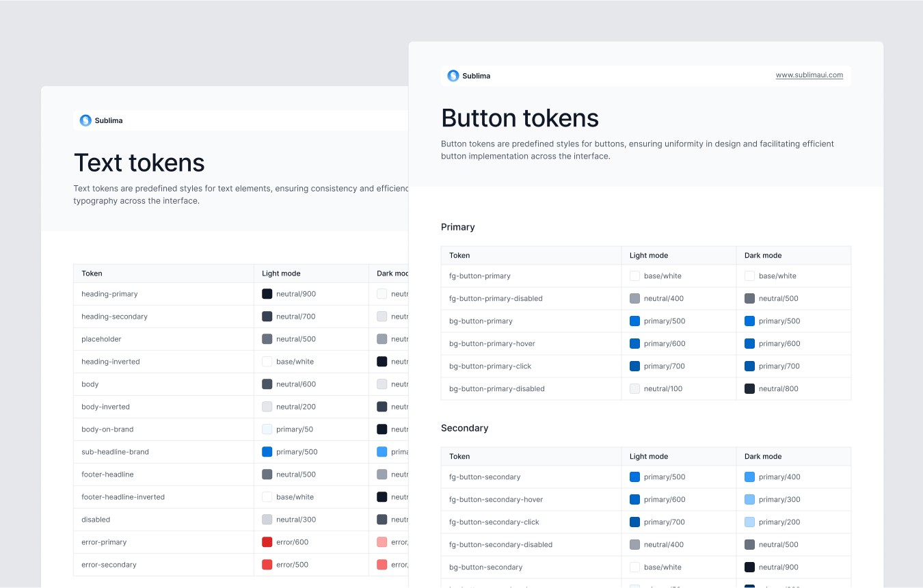
Task: Select the 'fg-button-primary' token name
Action: tap(480, 276)
